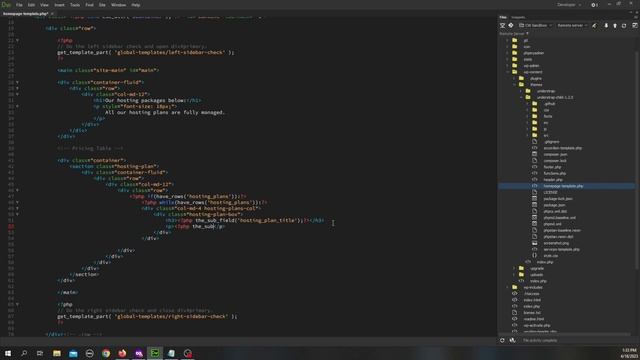The height and width of the screenshot is (360, 640).
Task: Collapse the understrap-child folder
Action: (x=521, y=97)
